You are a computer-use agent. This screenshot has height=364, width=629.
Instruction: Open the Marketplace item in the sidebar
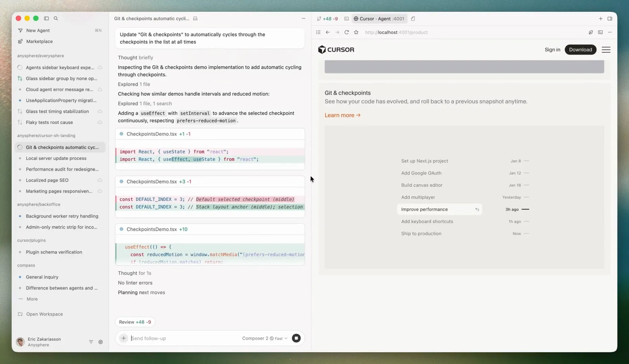[39, 41]
